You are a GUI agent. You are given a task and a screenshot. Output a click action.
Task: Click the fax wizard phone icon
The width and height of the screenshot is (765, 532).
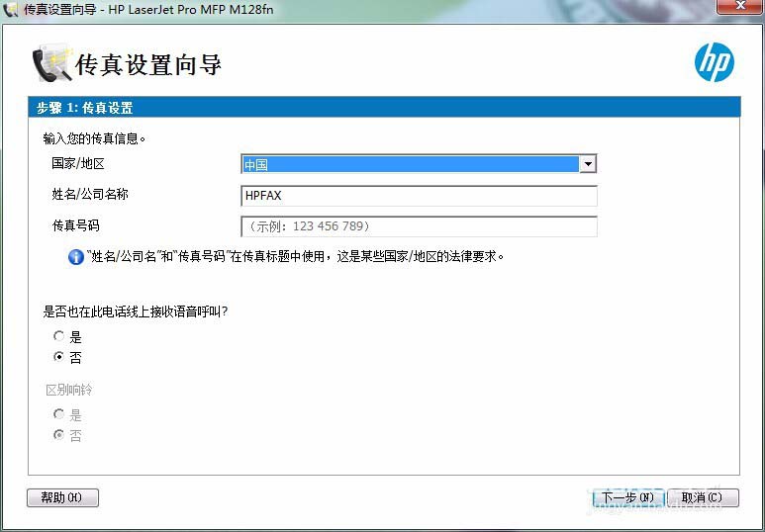tap(52, 63)
